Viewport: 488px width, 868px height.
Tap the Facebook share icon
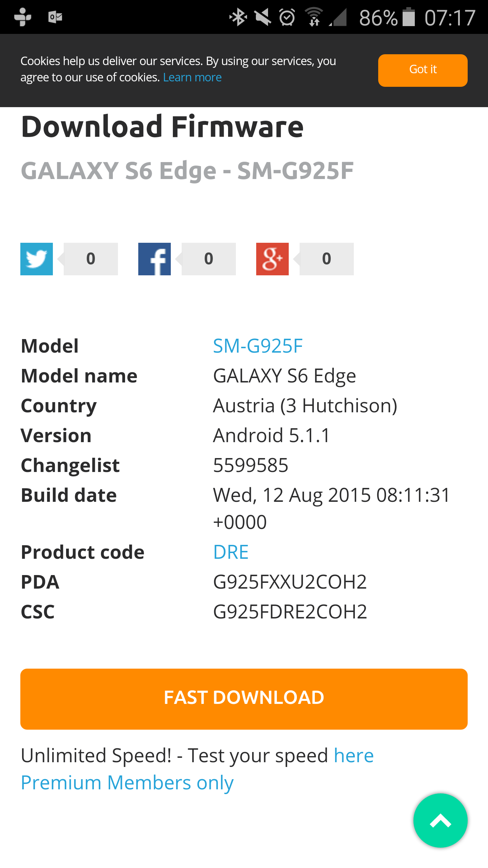pos(155,259)
